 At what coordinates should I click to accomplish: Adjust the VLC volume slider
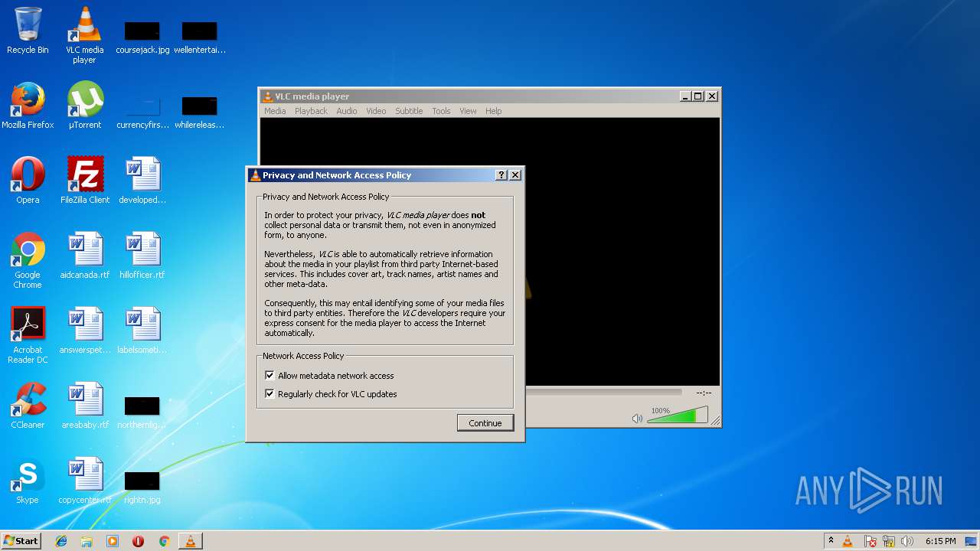point(677,416)
